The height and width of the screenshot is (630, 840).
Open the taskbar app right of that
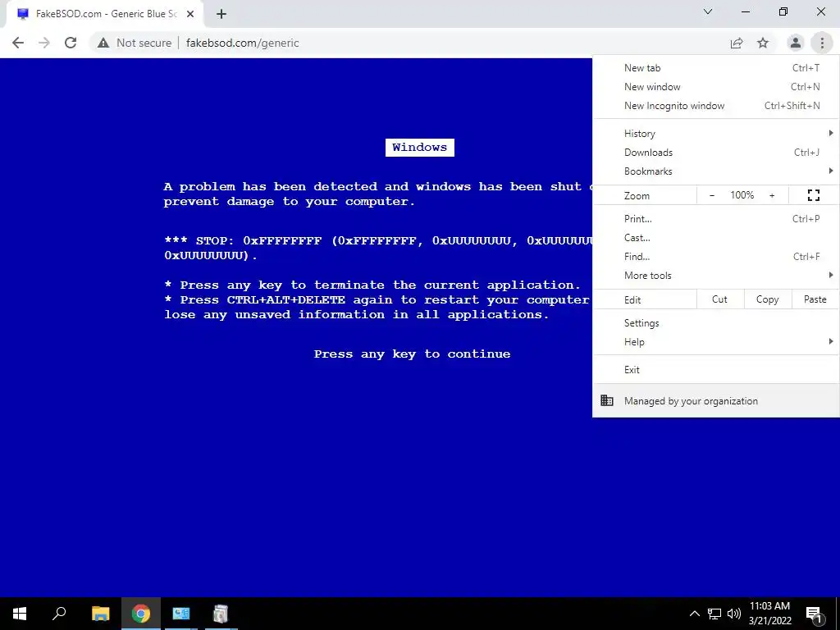pyautogui.click(x=221, y=614)
